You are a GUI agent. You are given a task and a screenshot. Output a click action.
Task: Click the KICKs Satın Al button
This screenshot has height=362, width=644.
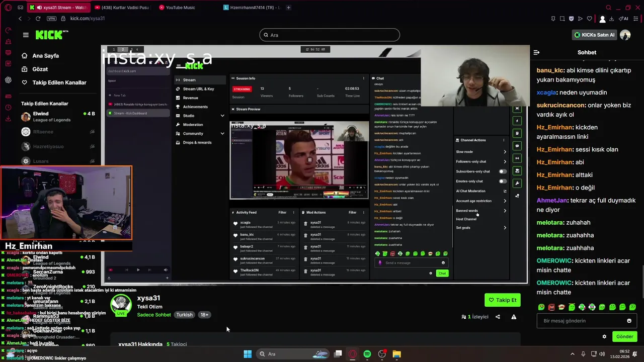coord(595,35)
